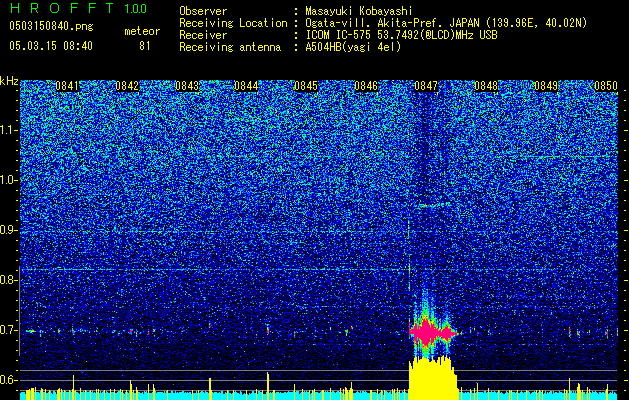Click the Receiving Location label
This screenshot has height=400, width=629.
tap(233, 23)
